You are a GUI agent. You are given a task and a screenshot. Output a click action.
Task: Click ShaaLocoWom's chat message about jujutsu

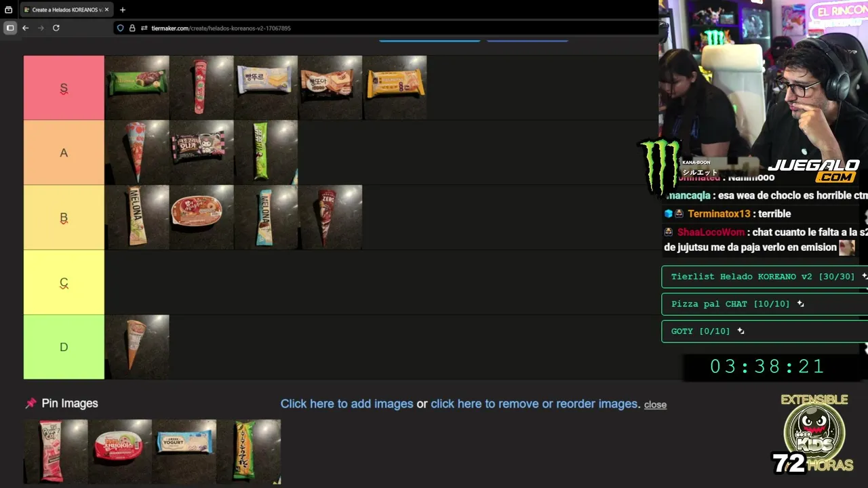pos(764,239)
